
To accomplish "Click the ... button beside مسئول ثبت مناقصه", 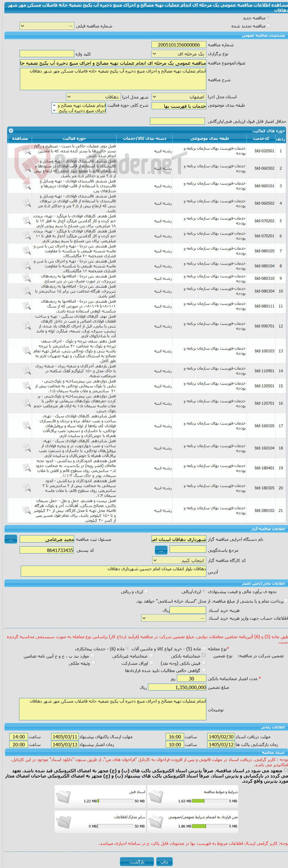I will click(11, 539).
